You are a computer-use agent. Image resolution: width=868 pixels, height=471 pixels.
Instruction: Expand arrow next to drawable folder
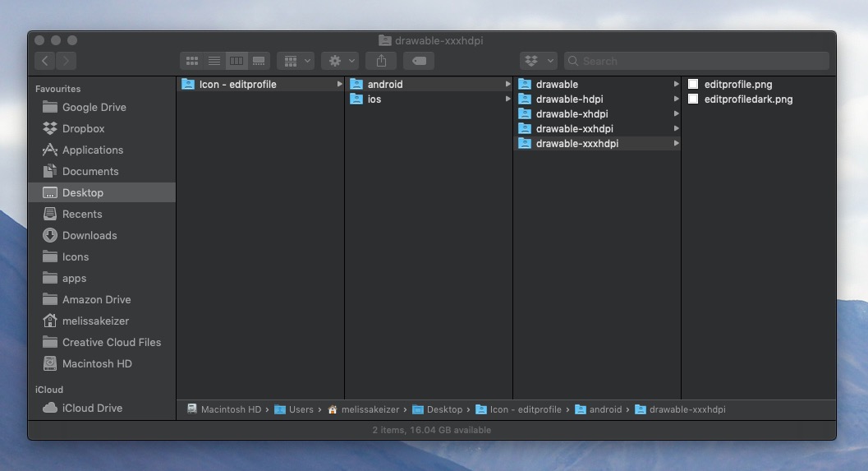676,84
